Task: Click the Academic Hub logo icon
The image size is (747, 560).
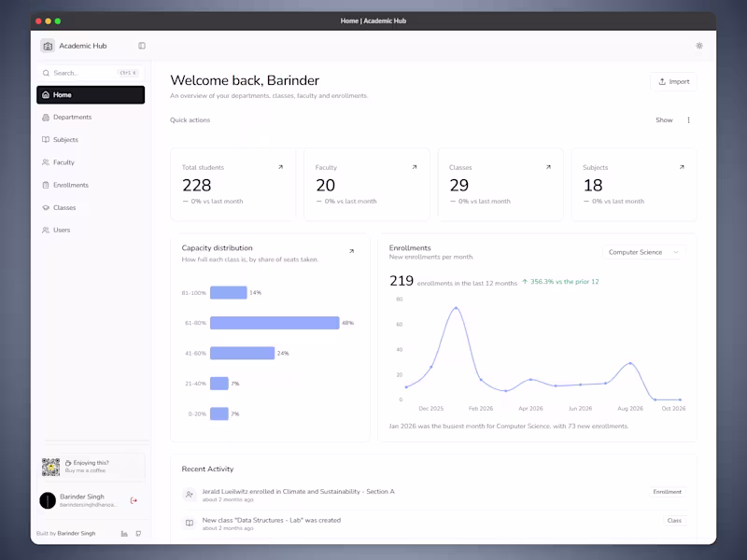Action: click(x=48, y=46)
